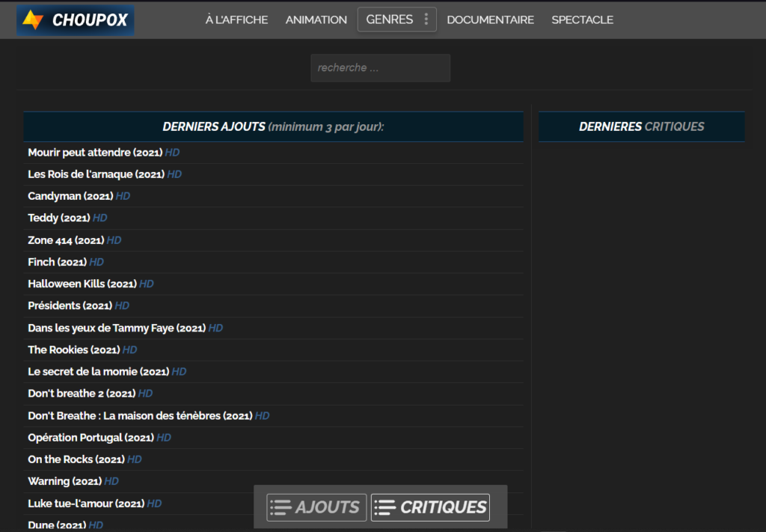Open the À L'AFFICHE menu
766x532 pixels.
tap(236, 20)
